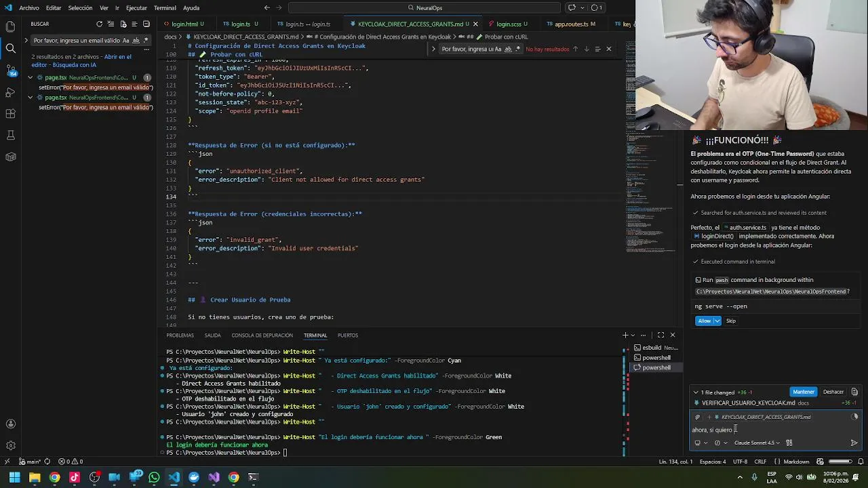The height and width of the screenshot is (488, 868).
Task: Expand replace in editor find widget
Action: (x=433, y=49)
